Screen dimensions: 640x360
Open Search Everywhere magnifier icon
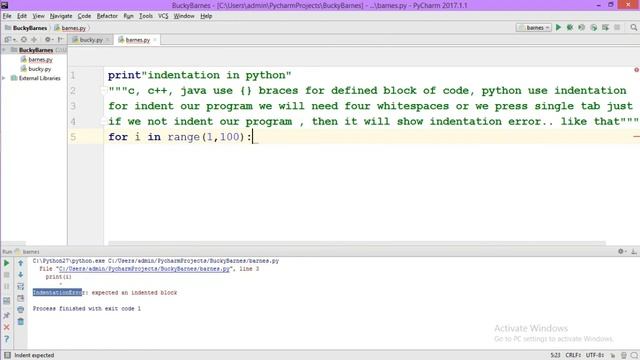pyautogui.click(x=633, y=27)
